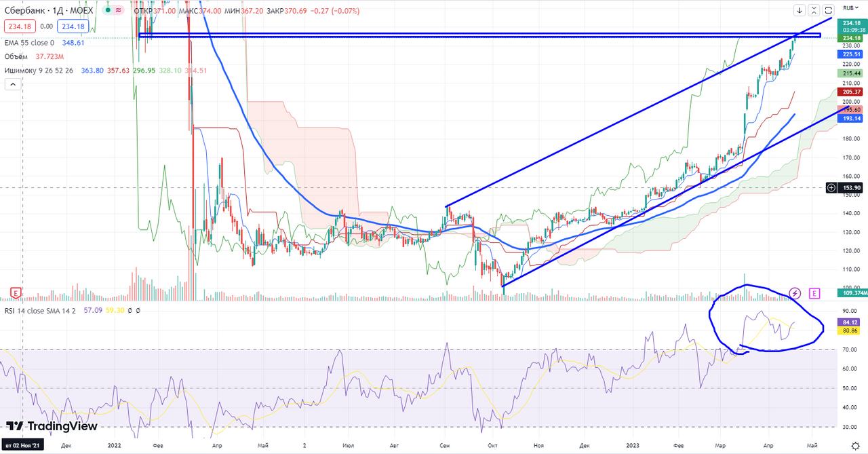The image size is (868, 454).
Task: Click the Объём volume indicator label
Action: pos(18,56)
